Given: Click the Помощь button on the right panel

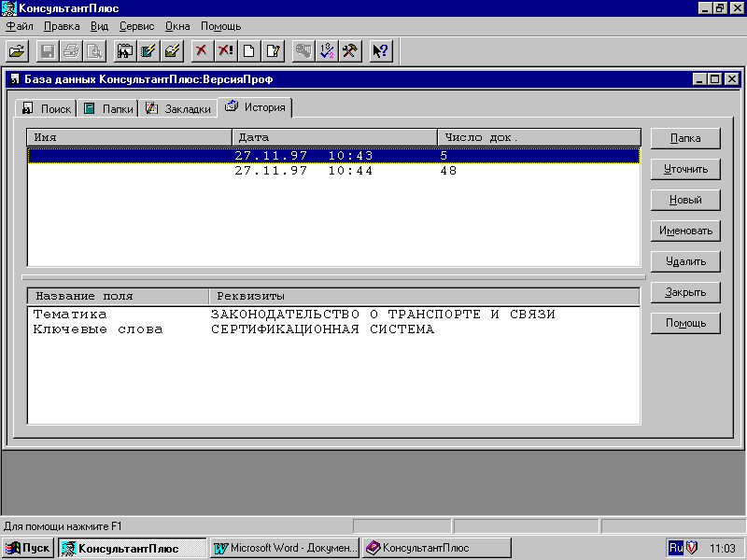Looking at the screenshot, I should point(685,323).
